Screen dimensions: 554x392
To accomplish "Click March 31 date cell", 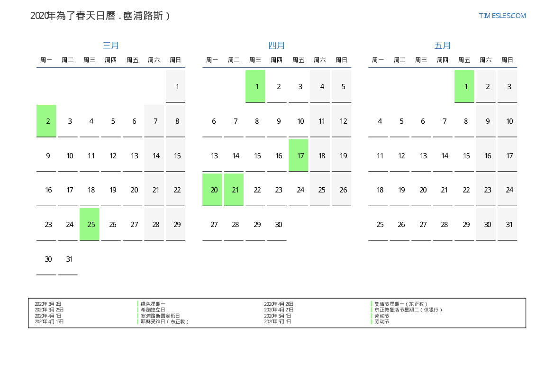I will pos(68,259).
